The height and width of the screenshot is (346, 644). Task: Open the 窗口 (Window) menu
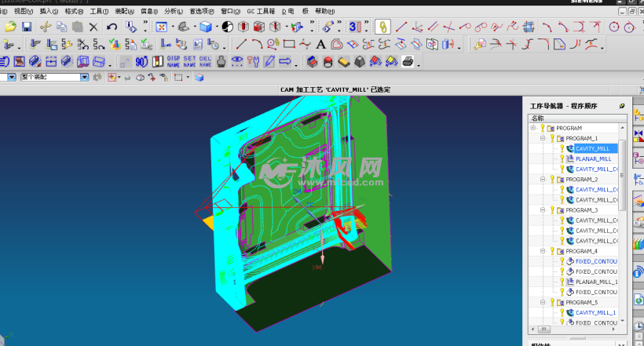(x=228, y=12)
